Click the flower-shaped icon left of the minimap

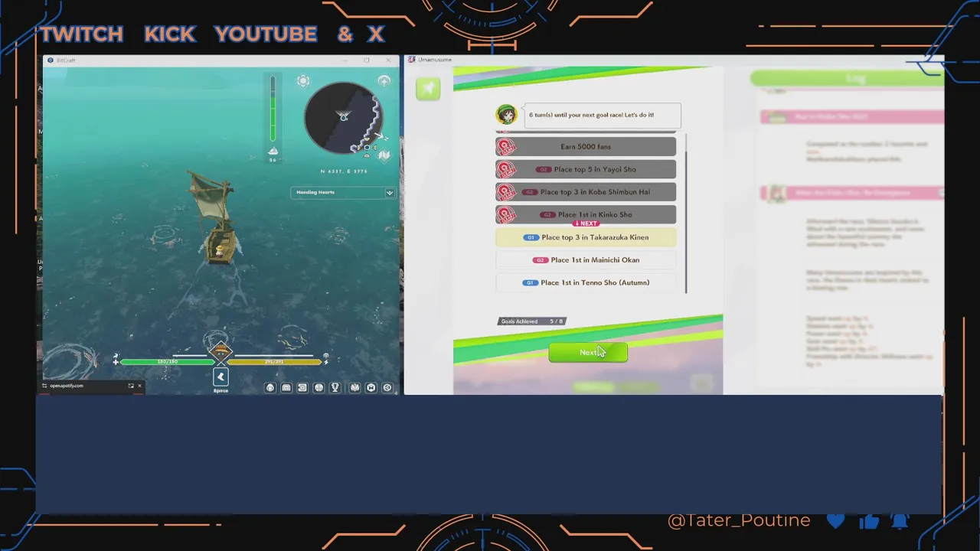tap(303, 81)
